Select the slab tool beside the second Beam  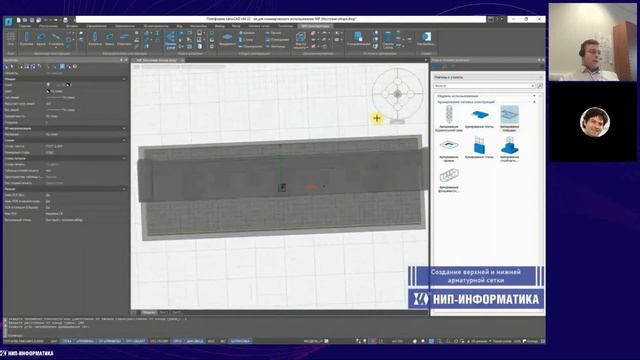(124, 39)
